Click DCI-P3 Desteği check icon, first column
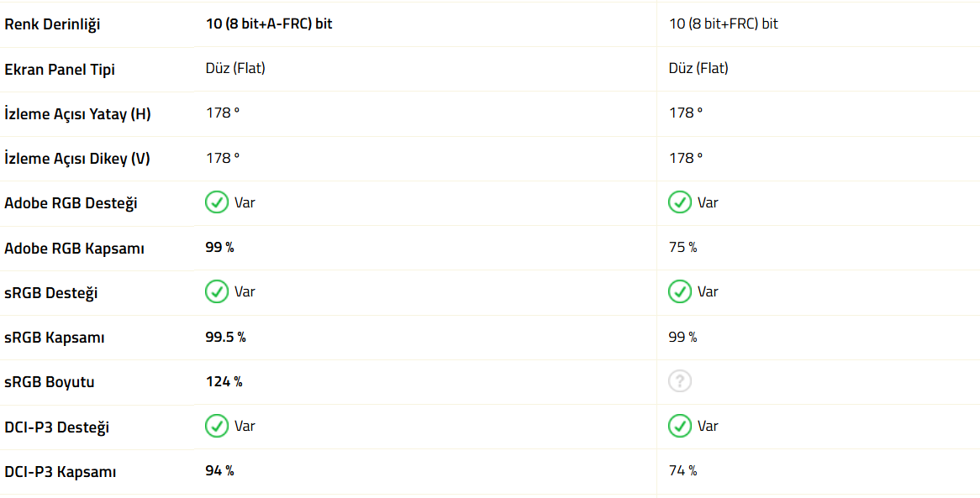The image size is (980, 498). 217,426
